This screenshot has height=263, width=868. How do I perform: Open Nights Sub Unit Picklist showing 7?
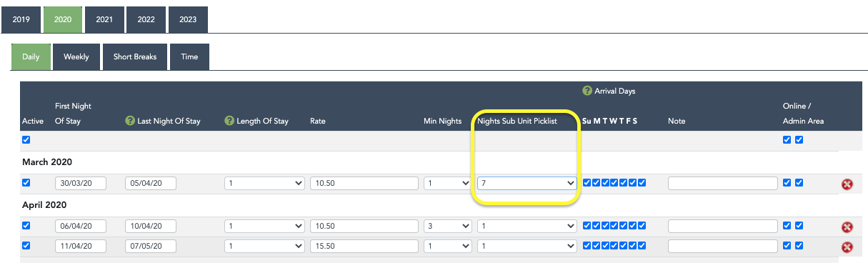(x=527, y=184)
